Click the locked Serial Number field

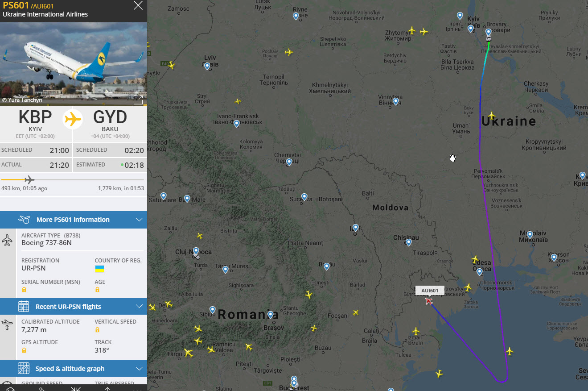24,290
